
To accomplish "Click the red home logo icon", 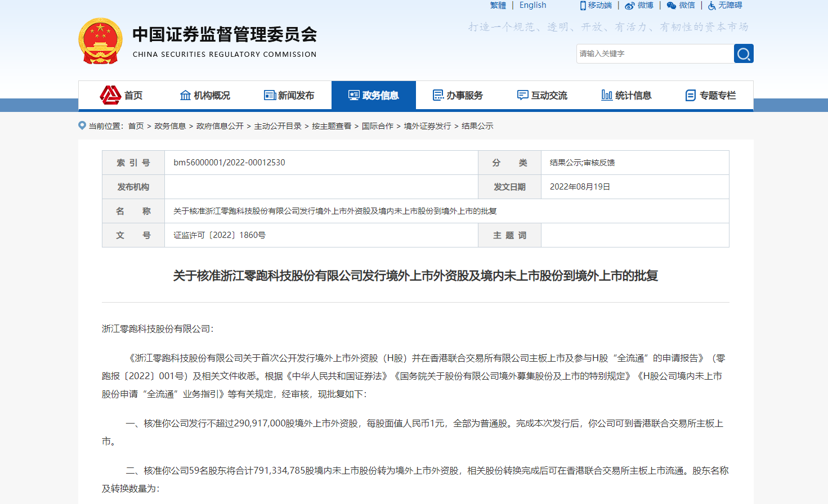I will coord(110,95).
